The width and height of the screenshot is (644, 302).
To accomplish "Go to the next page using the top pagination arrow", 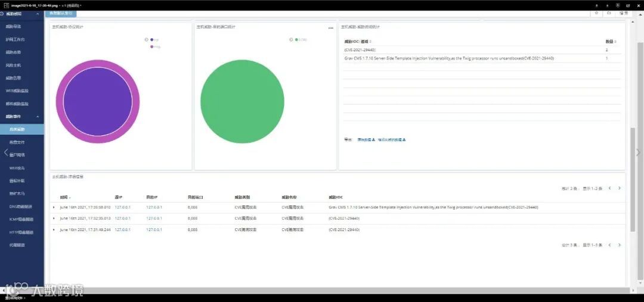I will (620, 188).
